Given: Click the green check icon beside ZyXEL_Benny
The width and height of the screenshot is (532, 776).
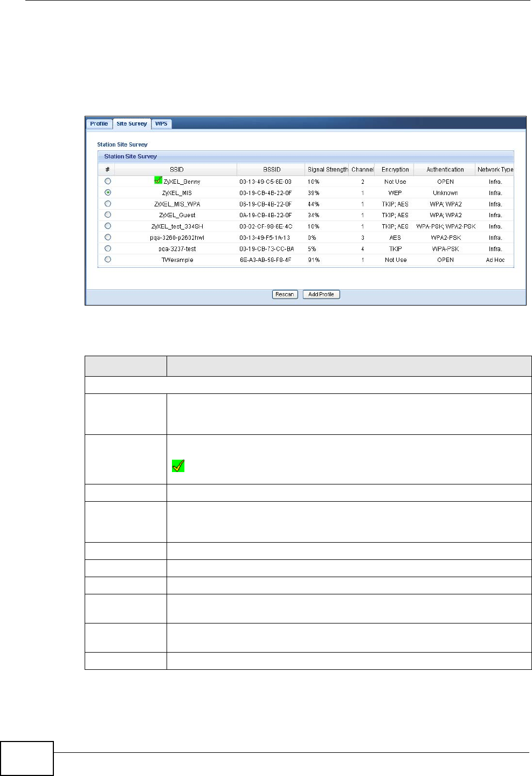Looking at the screenshot, I should tap(158, 181).
